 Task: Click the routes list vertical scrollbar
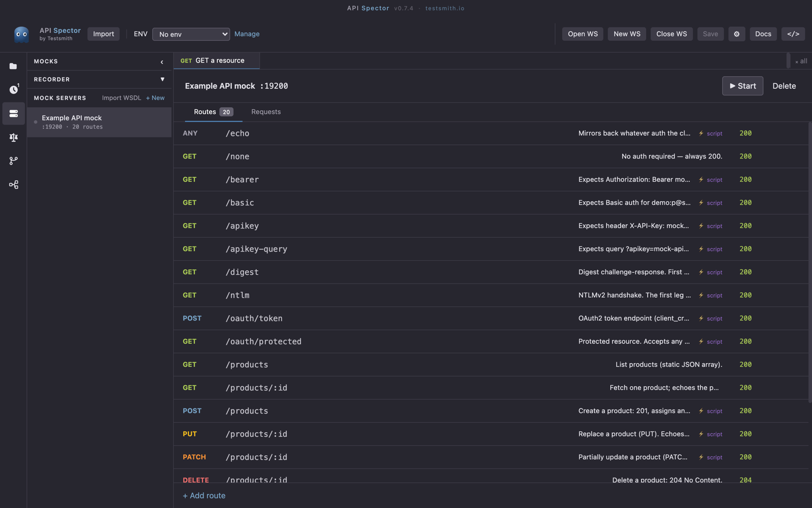point(810,262)
